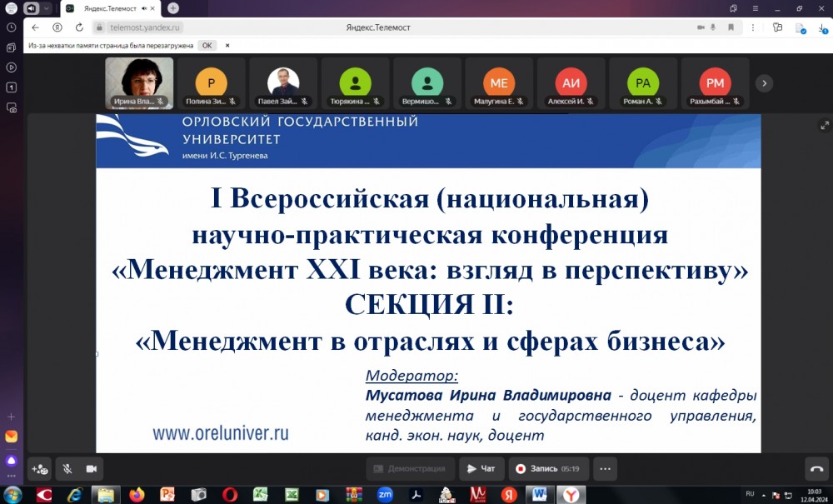833x504 pixels.
Task: Open the more options three-dot menu
Action: pyautogui.click(x=605, y=469)
